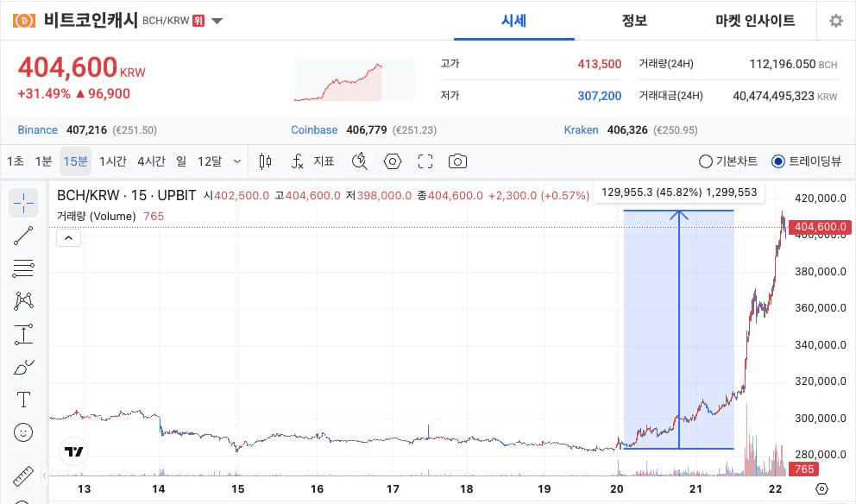Screen dimensions: 856x504
Task: Select the trend line drawing tool
Action: point(23,236)
